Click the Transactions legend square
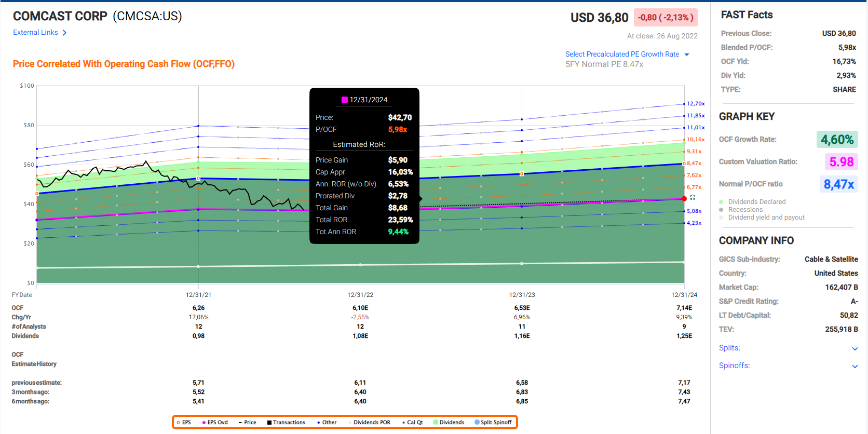The image size is (868, 434). point(269,423)
